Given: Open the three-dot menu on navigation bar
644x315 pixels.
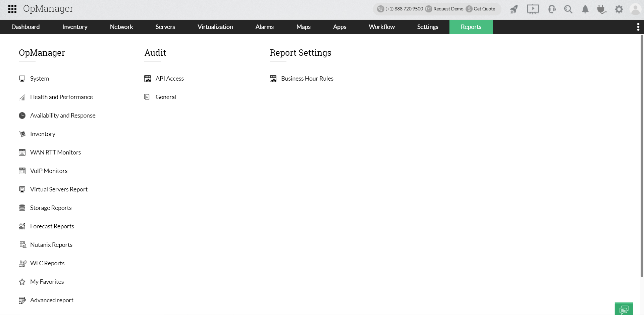Looking at the screenshot, I should coord(638,27).
